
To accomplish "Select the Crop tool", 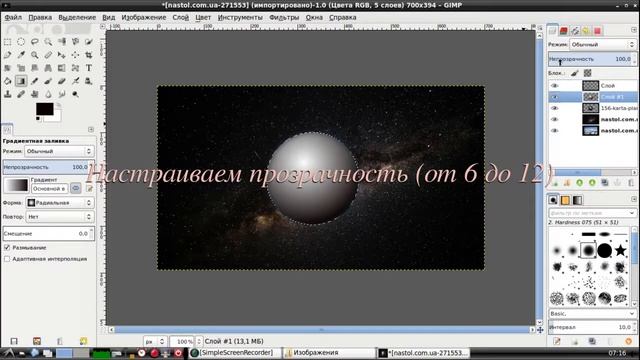I will coord(89,55).
